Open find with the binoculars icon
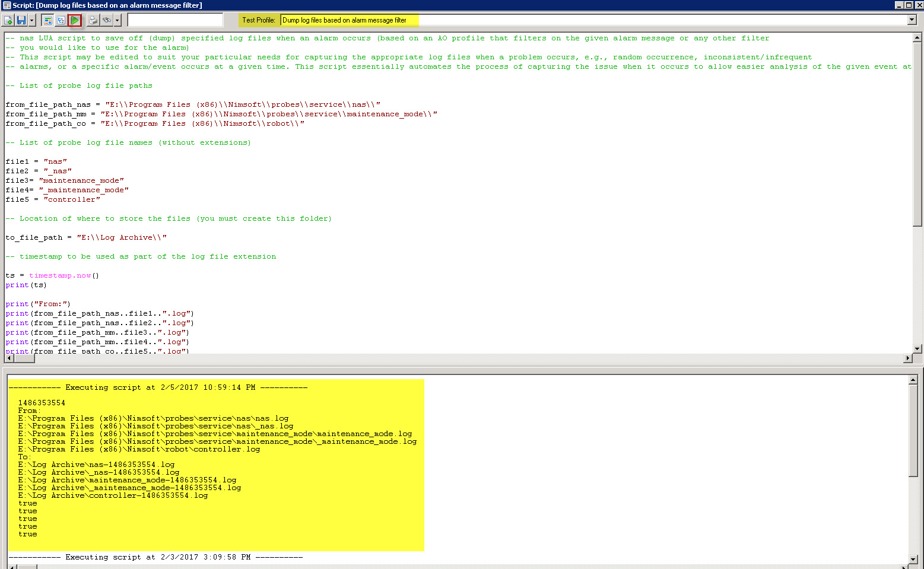The image size is (924, 569). point(106,20)
